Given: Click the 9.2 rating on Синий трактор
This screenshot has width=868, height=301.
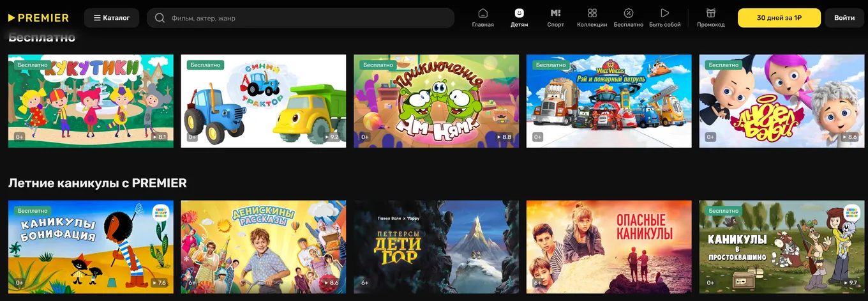Looking at the screenshot, I should pyautogui.click(x=332, y=137).
